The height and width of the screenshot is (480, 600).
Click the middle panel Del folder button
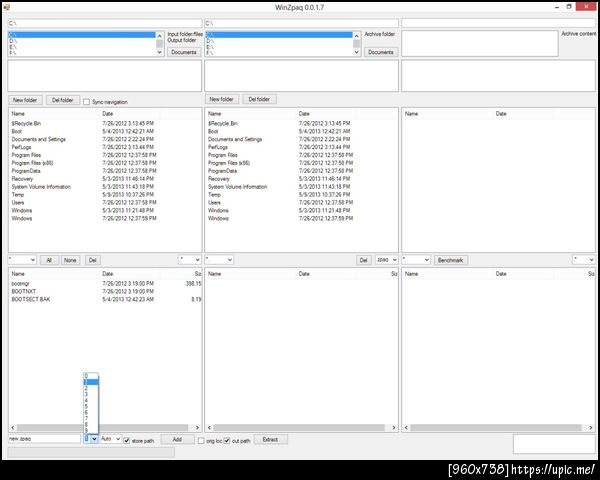[259, 100]
